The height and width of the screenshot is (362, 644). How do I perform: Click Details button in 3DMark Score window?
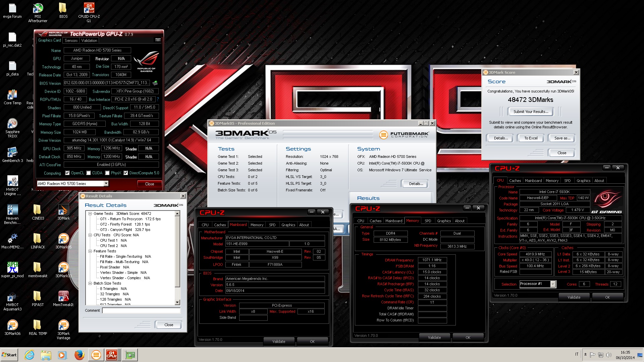pos(500,138)
